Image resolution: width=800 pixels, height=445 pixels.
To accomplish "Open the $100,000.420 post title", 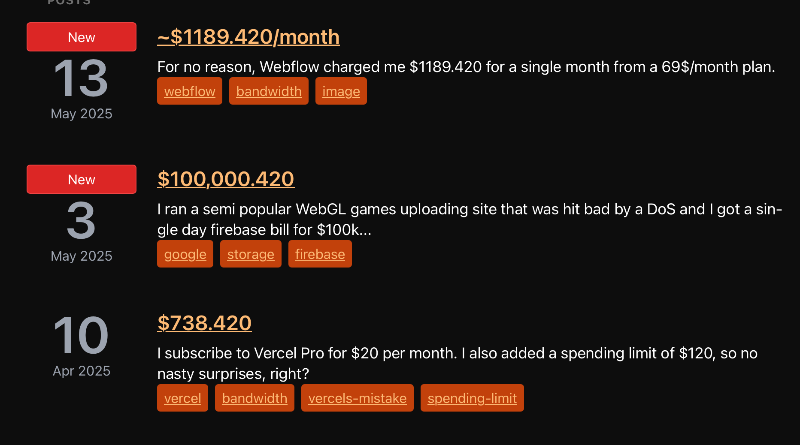I will pyautogui.click(x=226, y=179).
